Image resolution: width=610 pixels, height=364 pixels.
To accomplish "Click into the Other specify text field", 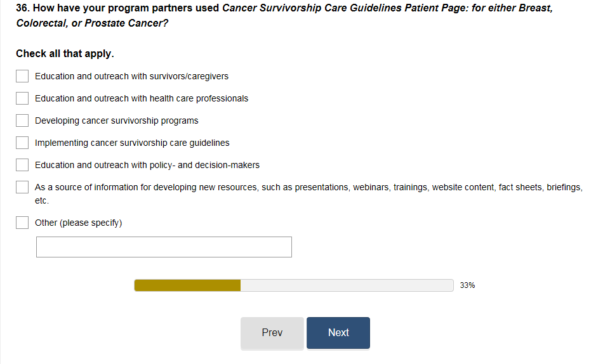I will tap(164, 247).
